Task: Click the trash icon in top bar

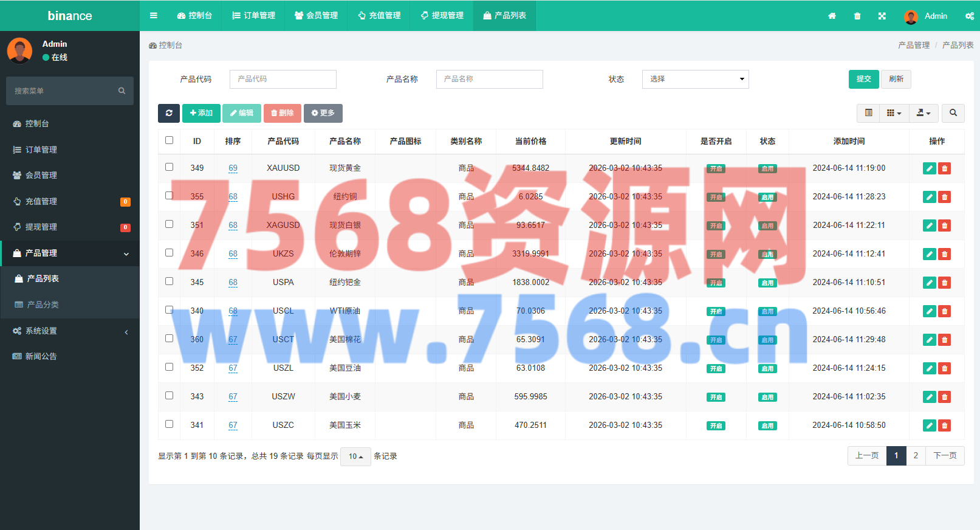Action: (x=857, y=16)
